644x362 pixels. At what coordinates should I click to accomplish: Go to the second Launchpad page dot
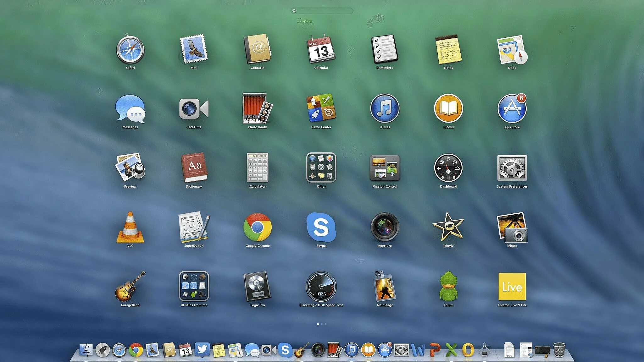tap(322, 324)
